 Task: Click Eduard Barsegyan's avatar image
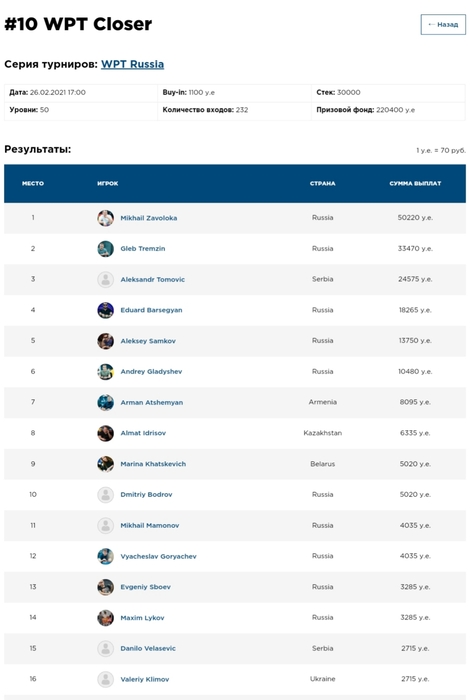click(x=105, y=310)
